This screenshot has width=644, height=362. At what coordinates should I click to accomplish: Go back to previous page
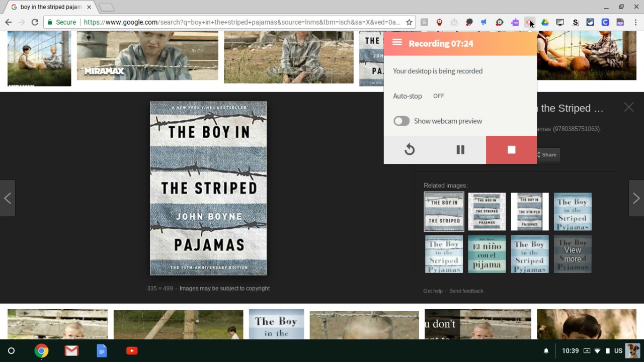[x=9, y=22]
